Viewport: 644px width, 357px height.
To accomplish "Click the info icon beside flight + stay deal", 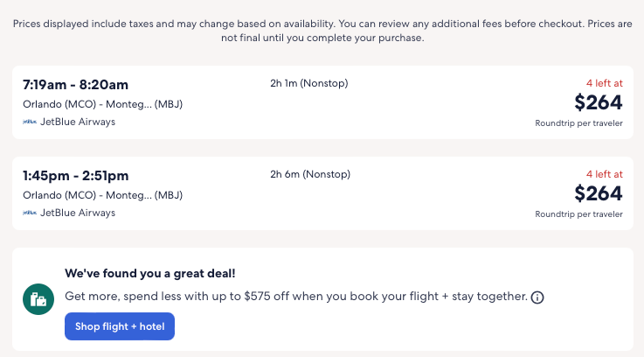I will 537,297.
